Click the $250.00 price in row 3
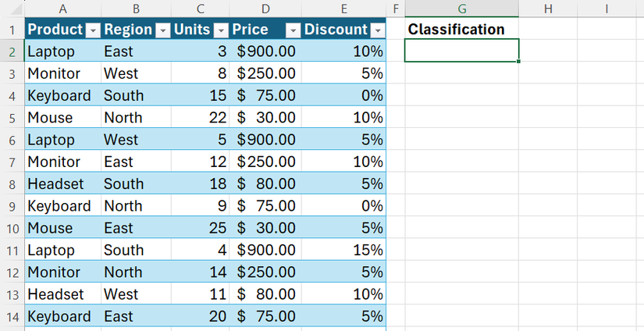 (265, 73)
